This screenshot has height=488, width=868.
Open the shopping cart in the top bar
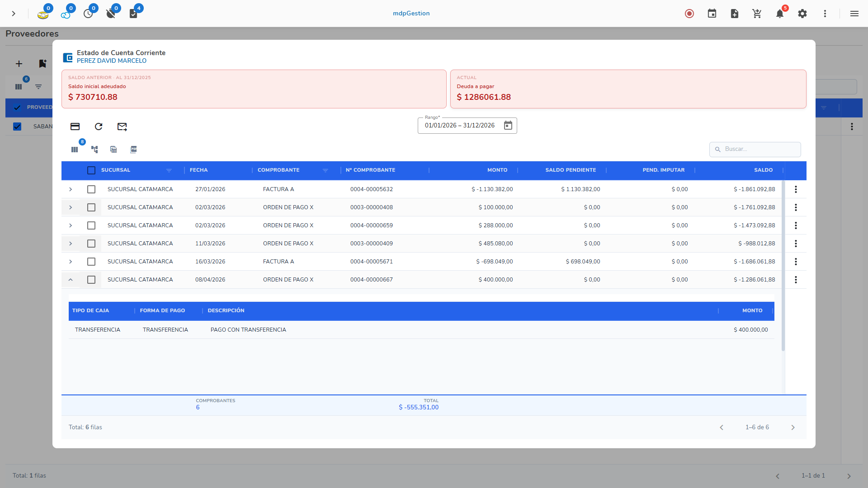coord(757,14)
